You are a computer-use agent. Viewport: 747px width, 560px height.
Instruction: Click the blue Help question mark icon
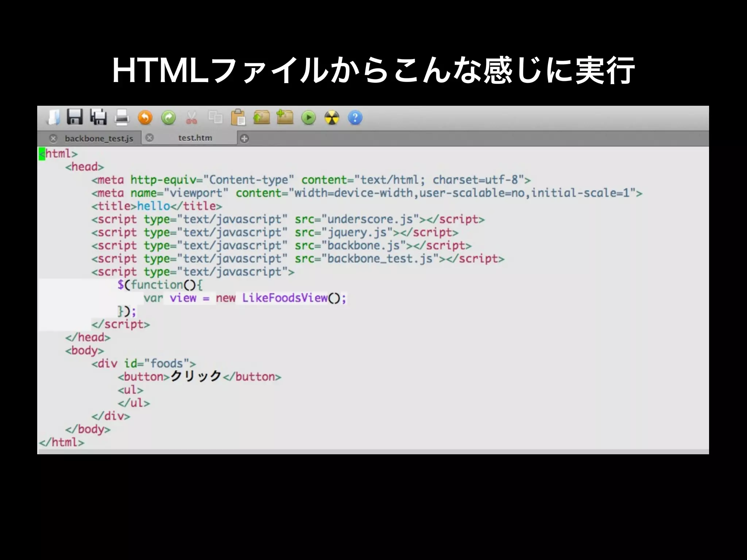(355, 118)
